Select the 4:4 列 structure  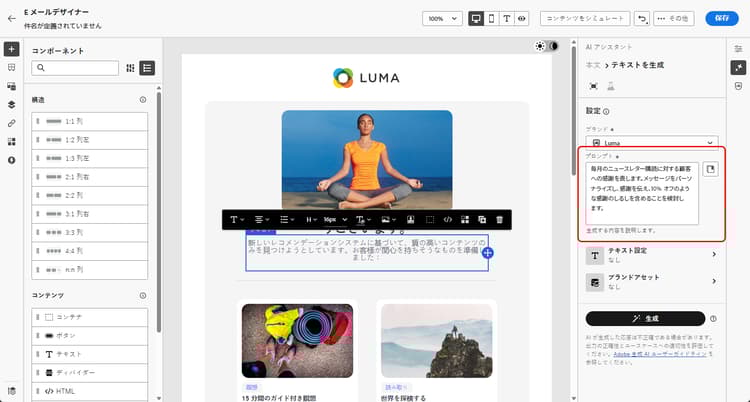89,251
